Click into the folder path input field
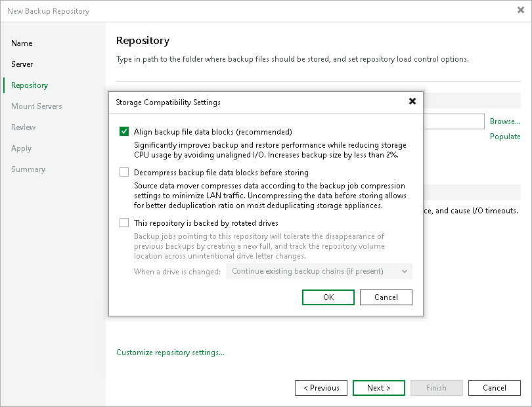Viewport: 532px width, 407px height. coord(454,121)
